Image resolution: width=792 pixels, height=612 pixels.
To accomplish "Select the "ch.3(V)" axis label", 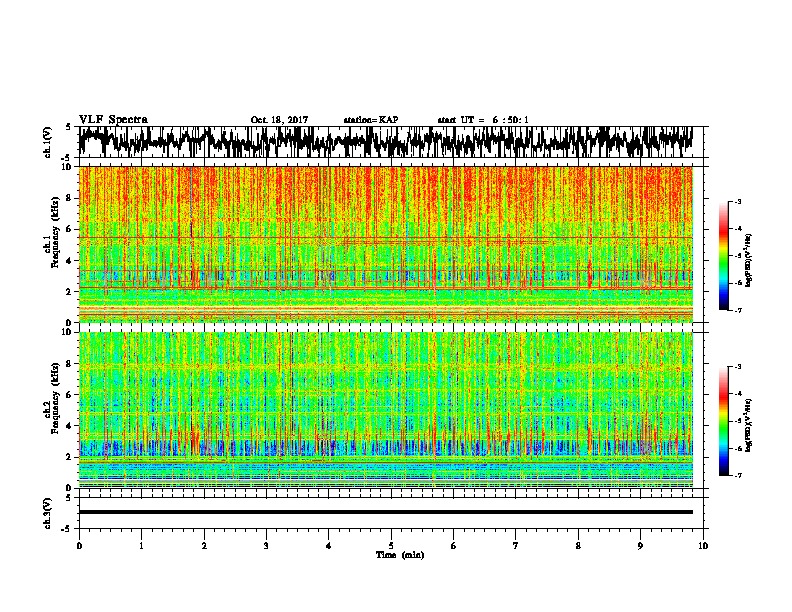I will (x=48, y=514).
